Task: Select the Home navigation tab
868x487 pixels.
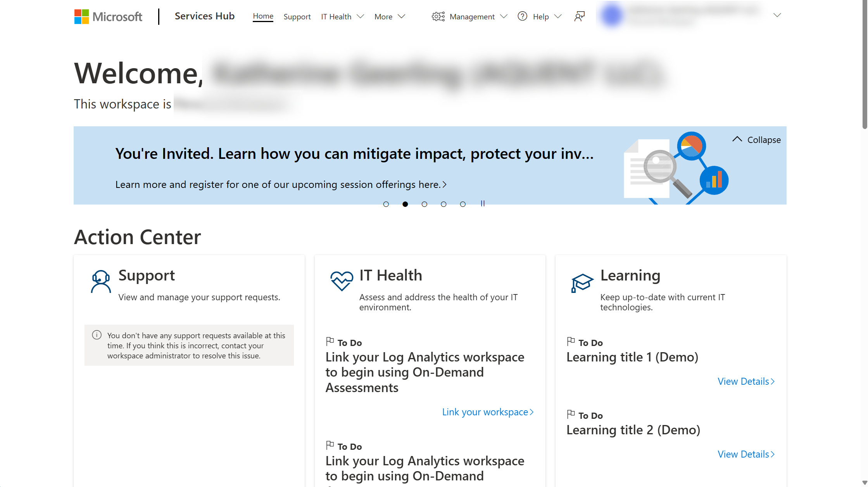Action: click(x=262, y=16)
